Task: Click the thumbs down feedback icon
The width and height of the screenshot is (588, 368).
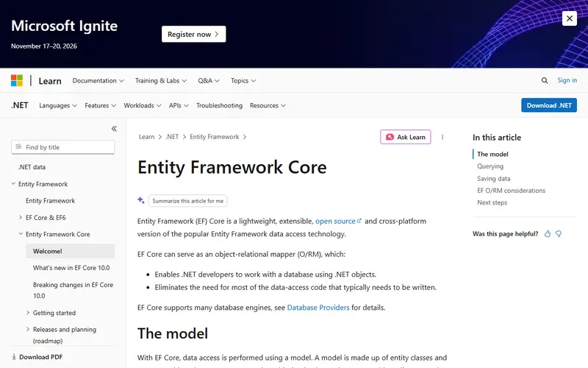Action: pyautogui.click(x=559, y=233)
